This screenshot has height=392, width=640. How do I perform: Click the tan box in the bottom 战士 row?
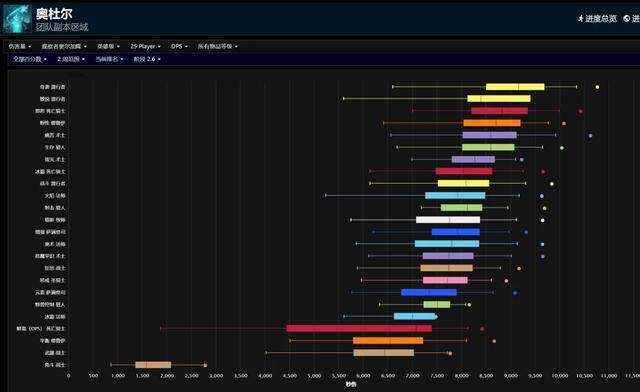pyautogui.click(x=153, y=365)
